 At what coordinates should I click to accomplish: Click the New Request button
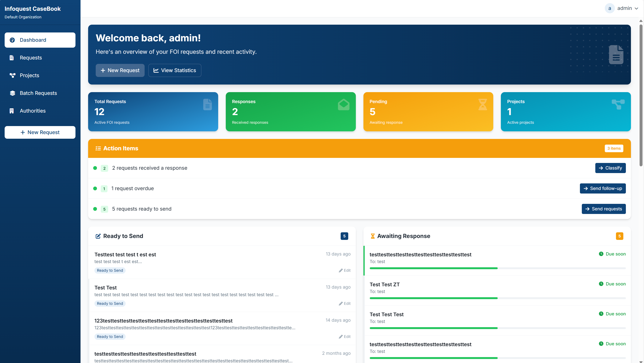(120, 70)
